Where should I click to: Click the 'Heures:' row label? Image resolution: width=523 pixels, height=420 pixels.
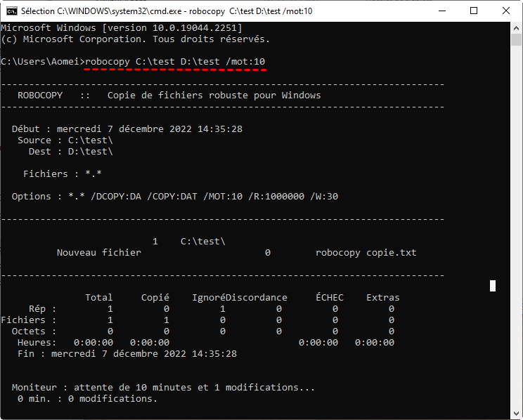[x=37, y=342]
